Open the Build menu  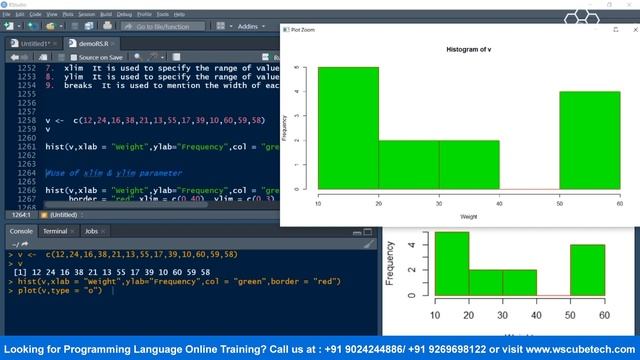[x=106, y=14]
